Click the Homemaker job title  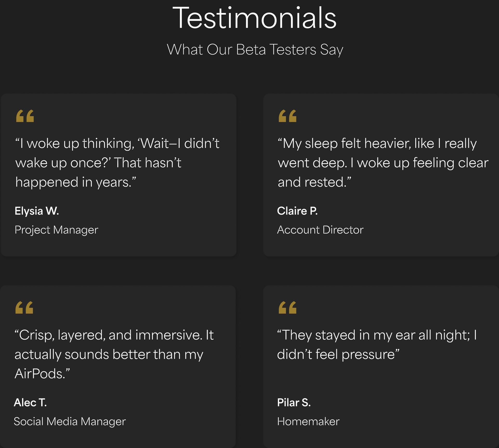(x=308, y=421)
